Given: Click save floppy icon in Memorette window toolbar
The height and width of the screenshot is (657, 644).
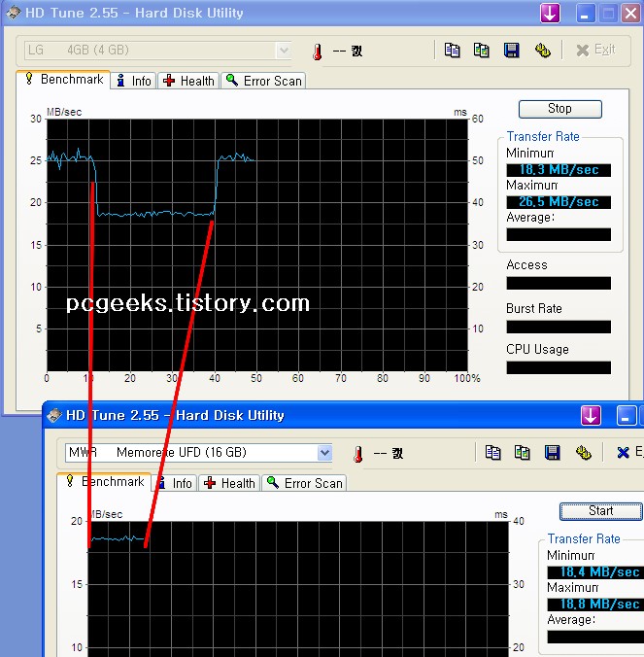Looking at the screenshot, I should tap(553, 453).
